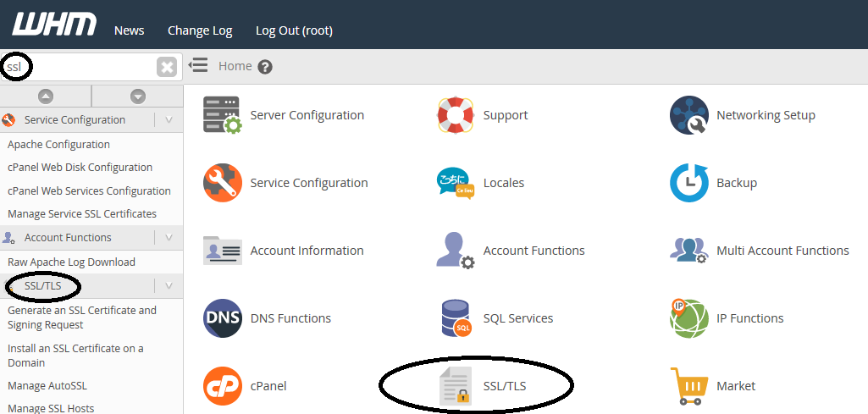The width and height of the screenshot is (868, 414).
Task: Click the Market text label
Action: click(x=736, y=386)
